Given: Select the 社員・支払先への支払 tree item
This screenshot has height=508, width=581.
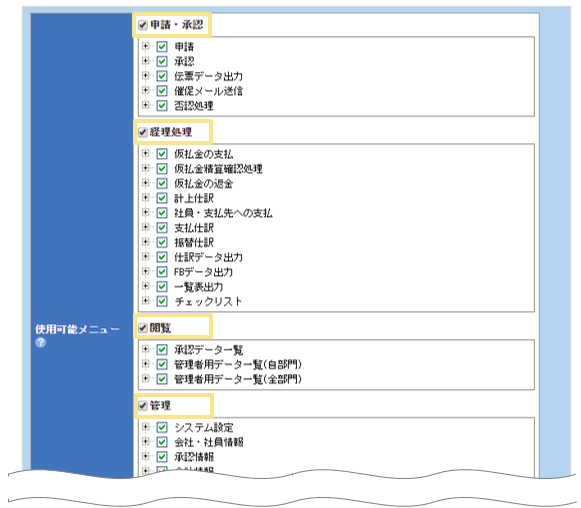Looking at the screenshot, I should (x=223, y=213).
